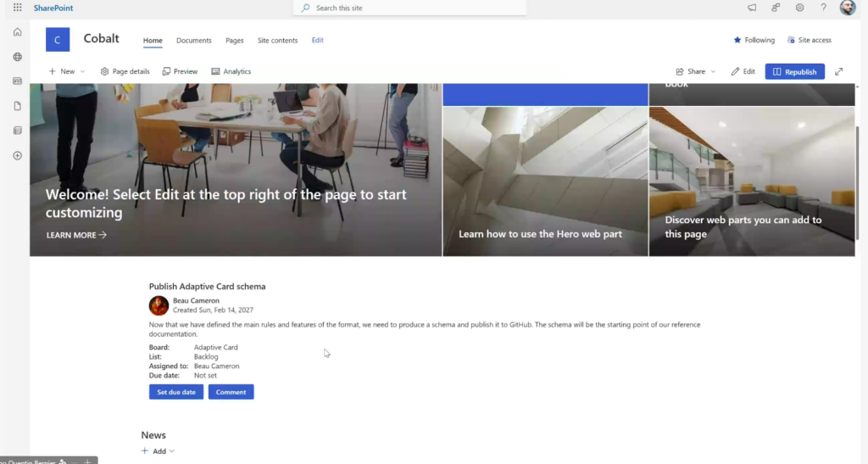Click the Comment button on the card

231,392
